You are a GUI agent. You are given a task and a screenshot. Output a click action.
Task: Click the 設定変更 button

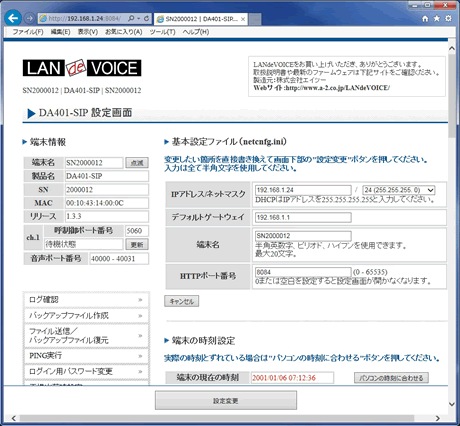226,401
